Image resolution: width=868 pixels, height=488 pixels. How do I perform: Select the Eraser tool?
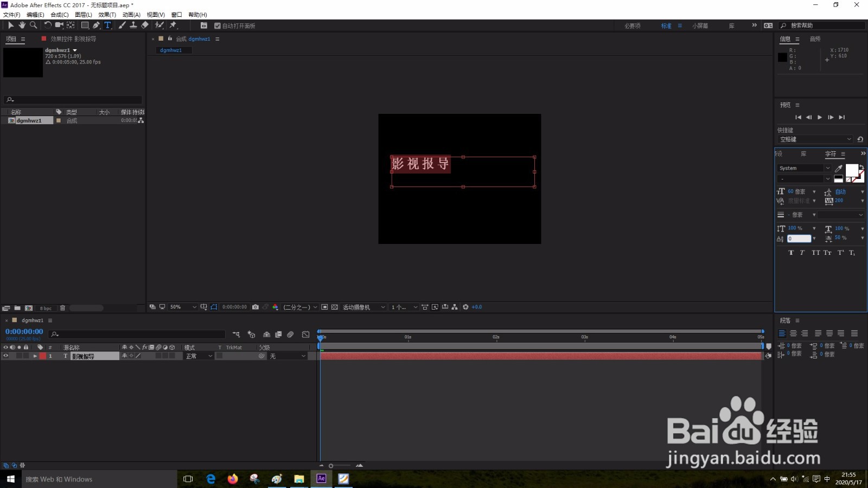145,25
